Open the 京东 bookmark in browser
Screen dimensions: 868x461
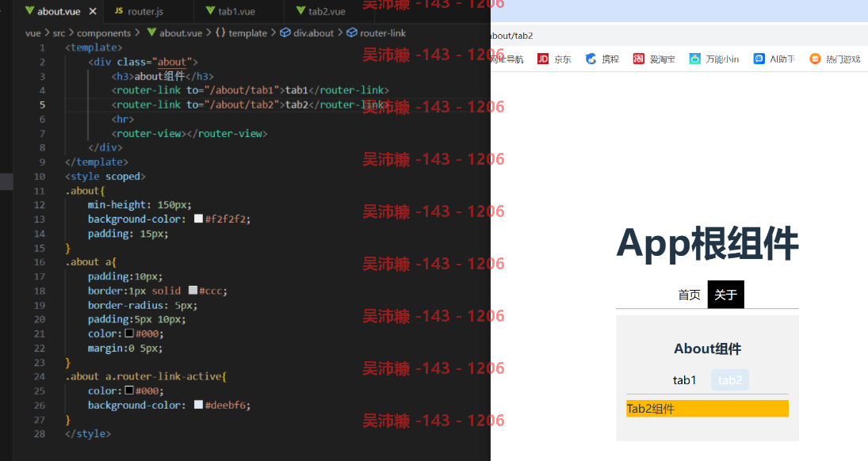[x=554, y=59]
